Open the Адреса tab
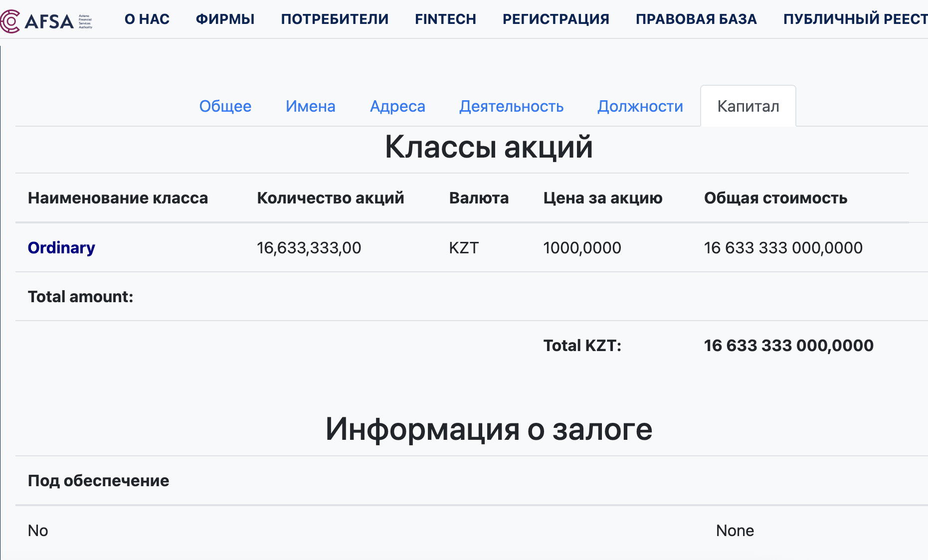 point(397,106)
